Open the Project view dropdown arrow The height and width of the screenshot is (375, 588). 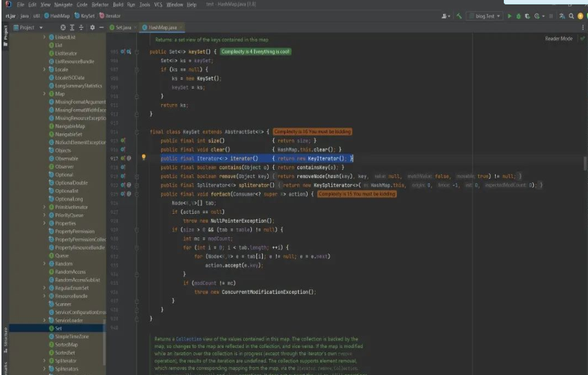coord(41,27)
